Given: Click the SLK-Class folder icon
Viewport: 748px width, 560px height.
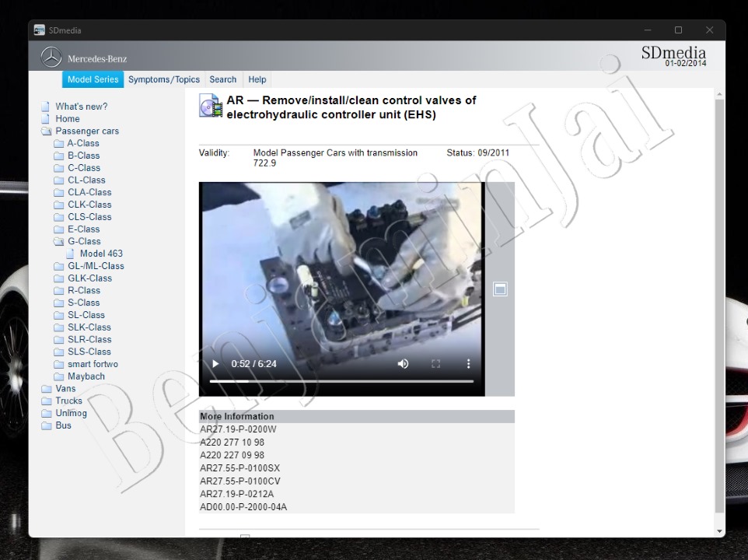Looking at the screenshot, I should point(58,327).
